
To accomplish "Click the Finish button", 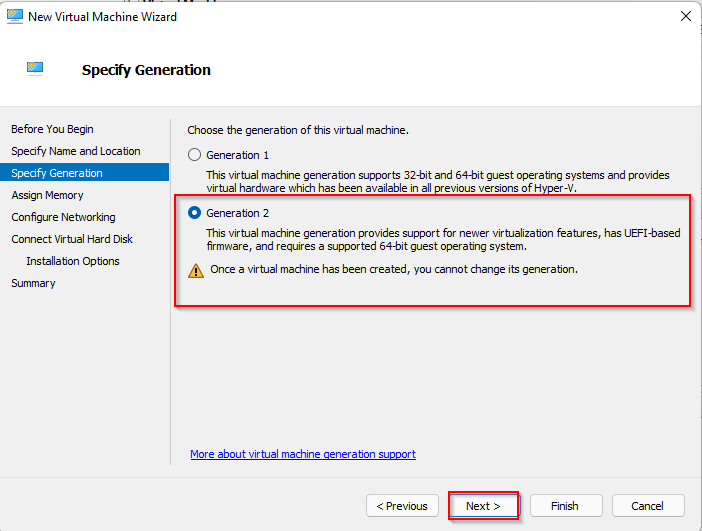I will (566, 506).
